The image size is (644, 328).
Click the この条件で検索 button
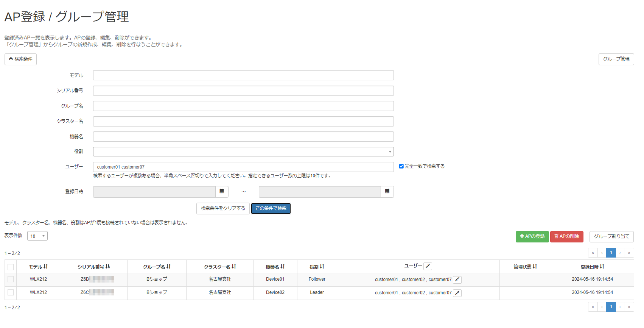point(271,208)
